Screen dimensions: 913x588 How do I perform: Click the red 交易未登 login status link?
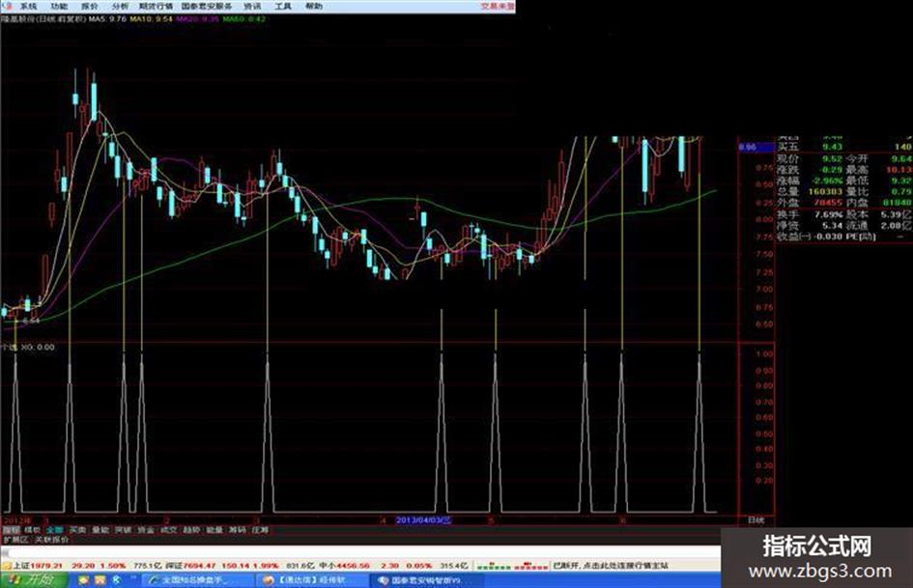tap(498, 7)
